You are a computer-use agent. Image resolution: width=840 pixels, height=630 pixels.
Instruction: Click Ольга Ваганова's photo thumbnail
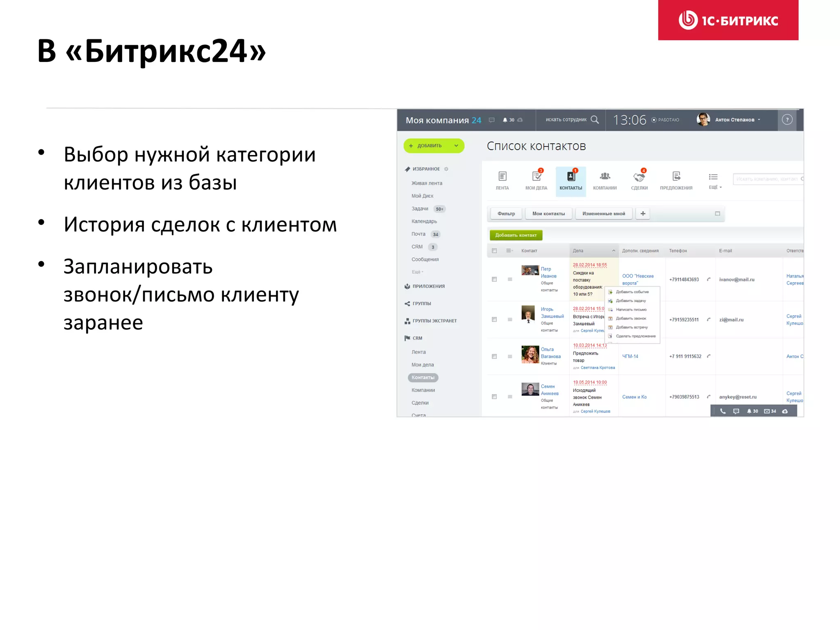[530, 354]
